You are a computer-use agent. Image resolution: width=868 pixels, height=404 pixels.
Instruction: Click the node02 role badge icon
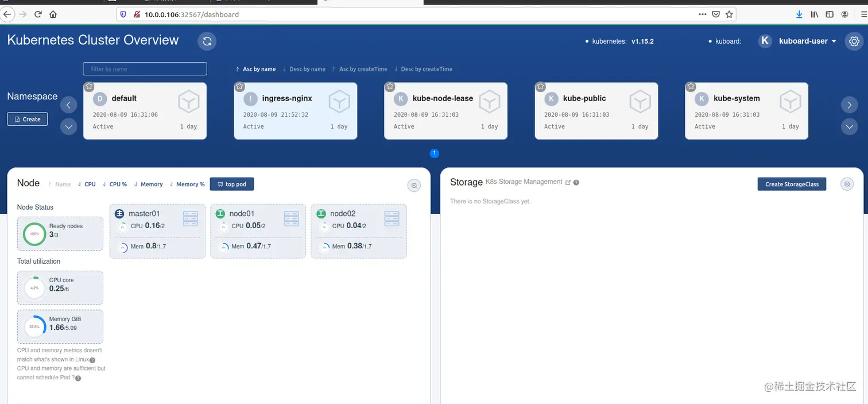(x=321, y=214)
